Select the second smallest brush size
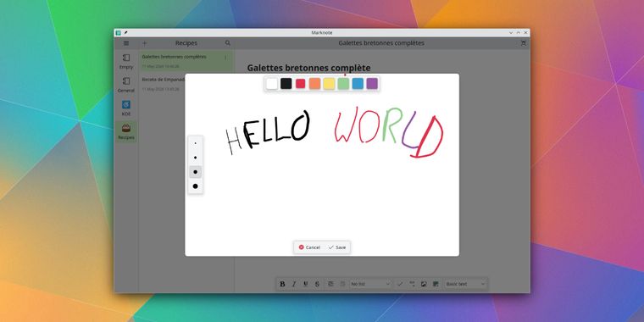This screenshot has width=644, height=322. coord(196,158)
